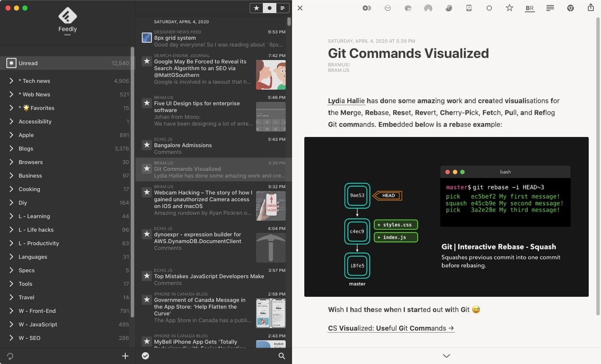
Task: Mark all as read checkmark icon
Action: click(146, 356)
